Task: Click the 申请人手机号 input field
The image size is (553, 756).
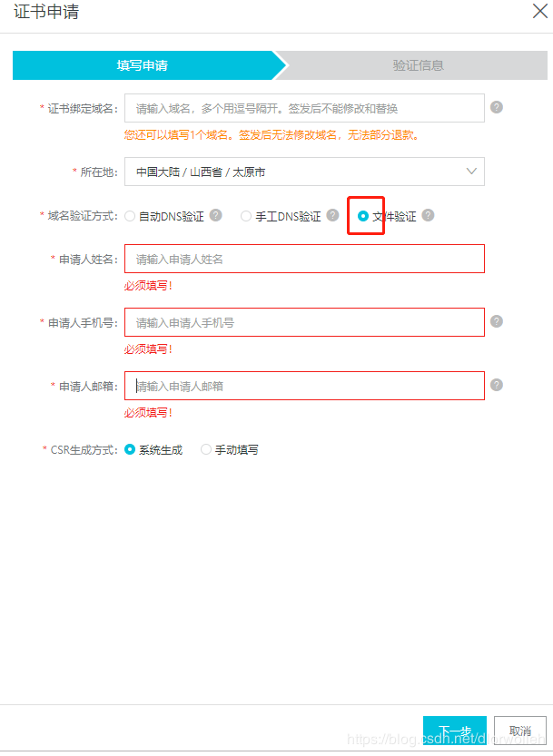Action: pos(304,322)
